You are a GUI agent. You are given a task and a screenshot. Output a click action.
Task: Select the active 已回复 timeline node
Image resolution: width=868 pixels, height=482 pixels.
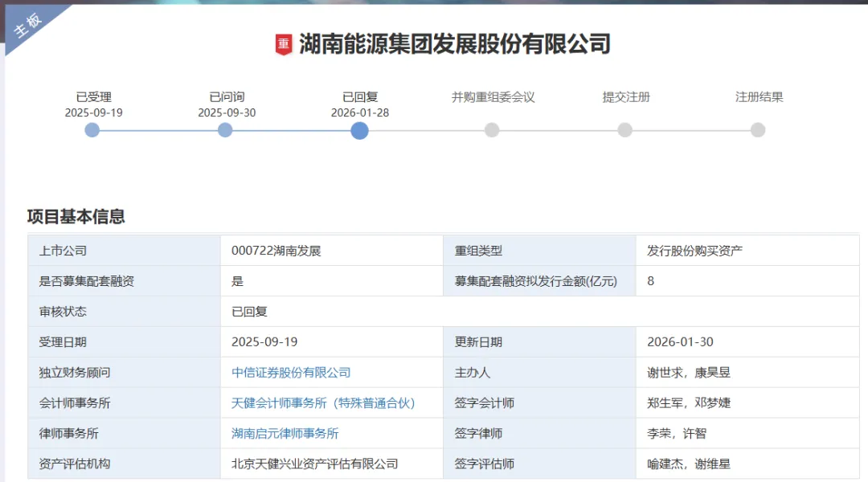(359, 131)
